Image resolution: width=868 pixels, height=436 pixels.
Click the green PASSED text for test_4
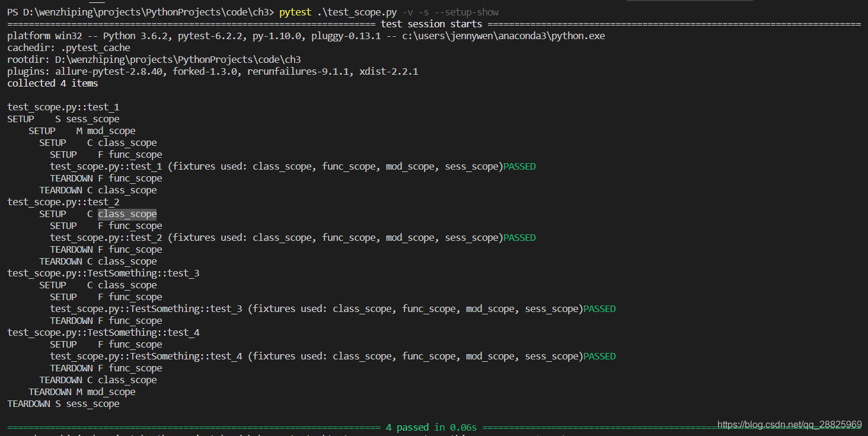click(599, 357)
